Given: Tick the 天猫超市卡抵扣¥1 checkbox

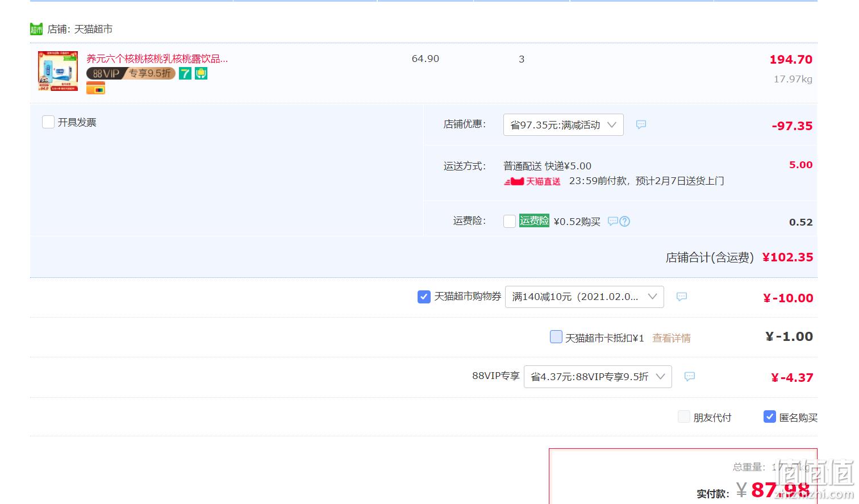Looking at the screenshot, I should click(556, 337).
